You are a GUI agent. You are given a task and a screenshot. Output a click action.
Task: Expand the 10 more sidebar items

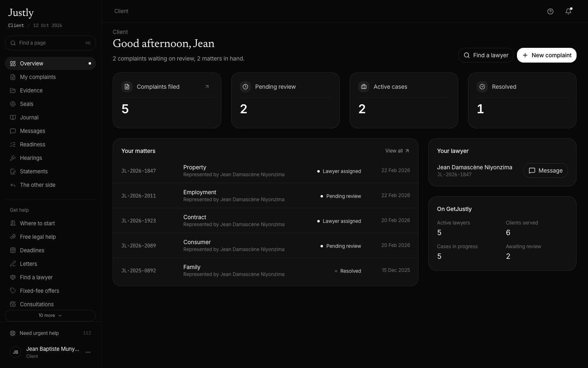click(x=50, y=316)
